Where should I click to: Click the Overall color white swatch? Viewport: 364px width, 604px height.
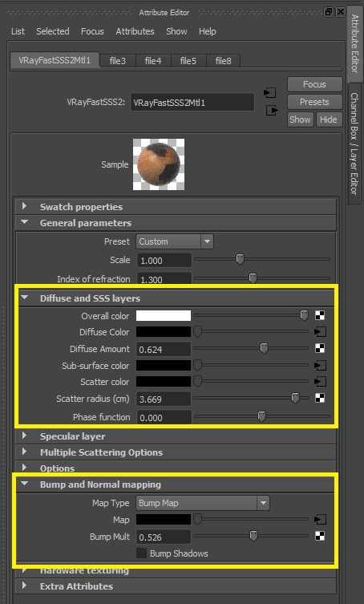164,315
